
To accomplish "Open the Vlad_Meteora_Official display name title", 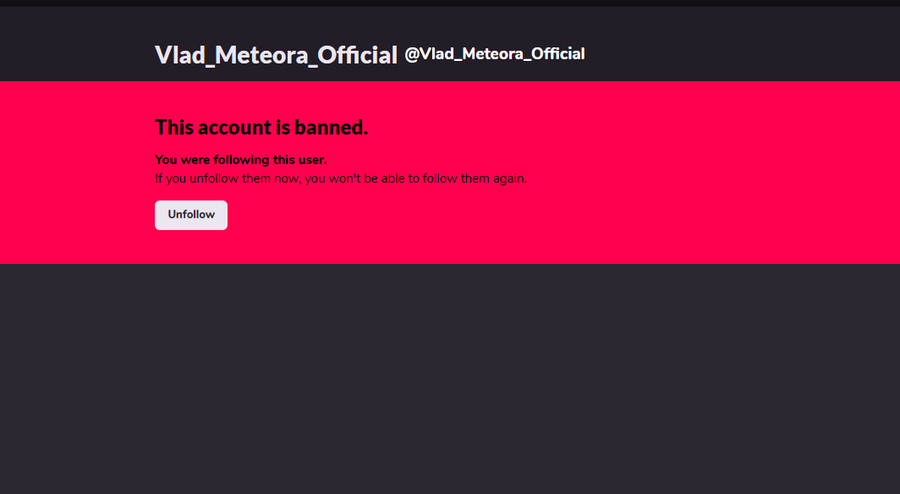I will click(276, 55).
